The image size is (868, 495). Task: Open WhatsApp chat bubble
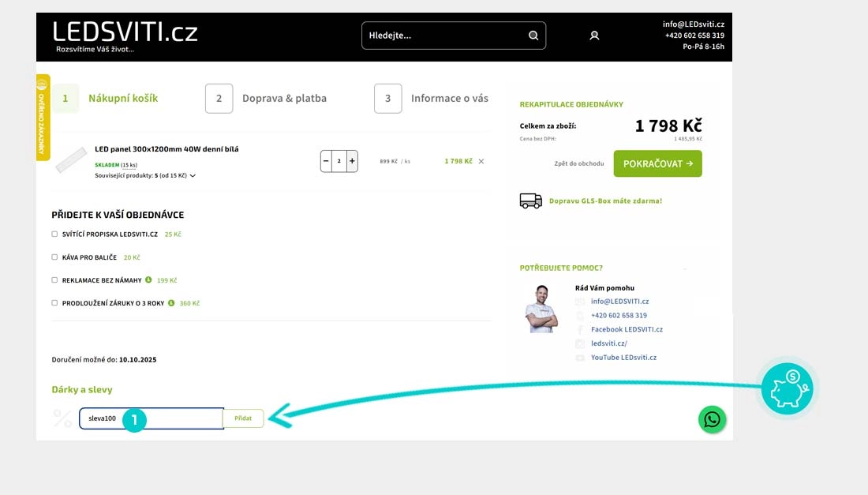[712, 419]
